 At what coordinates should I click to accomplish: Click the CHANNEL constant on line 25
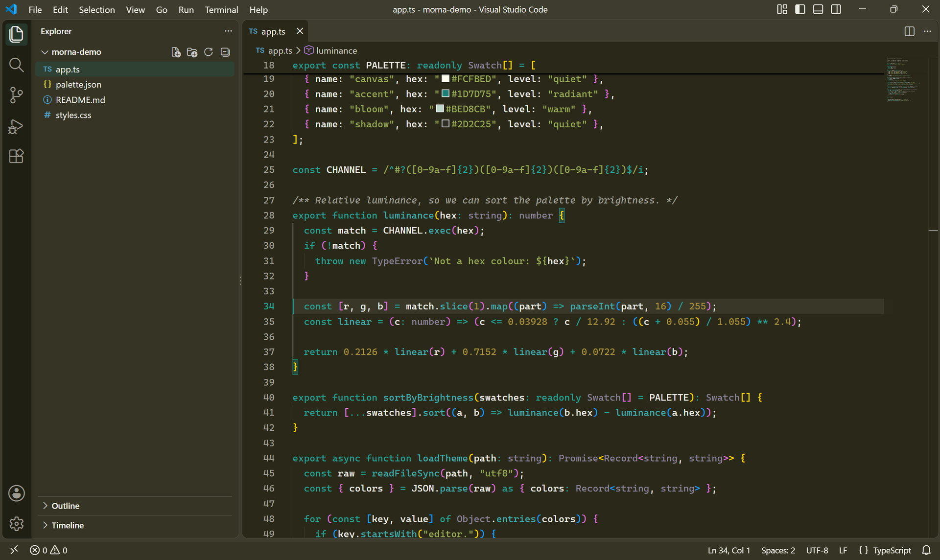point(346,170)
